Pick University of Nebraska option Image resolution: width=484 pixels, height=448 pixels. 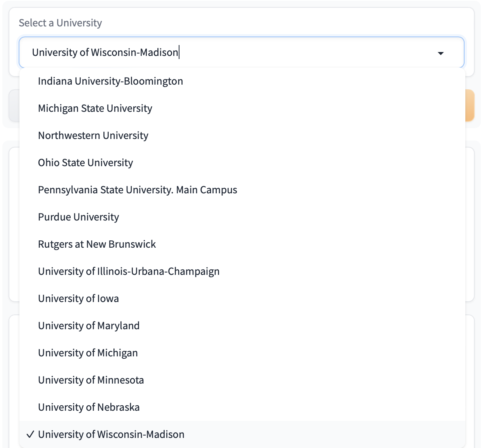(89, 407)
